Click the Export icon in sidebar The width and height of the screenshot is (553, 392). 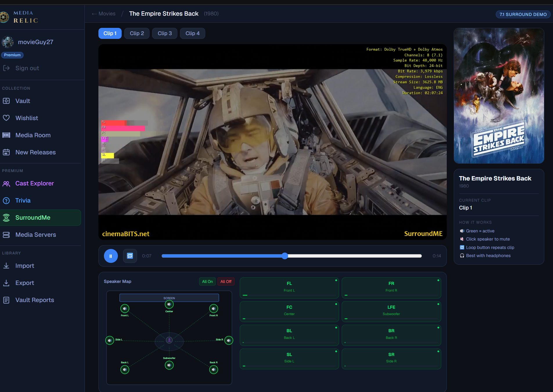click(x=6, y=283)
